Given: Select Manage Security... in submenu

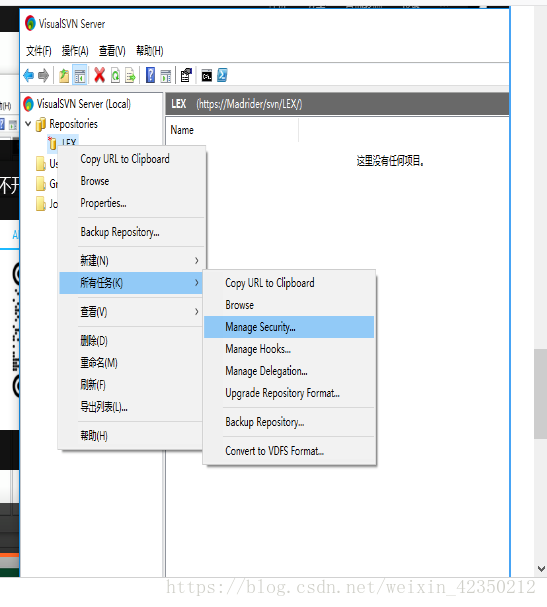Looking at the screenshot, I should pyautogui.click(x=289, y=327).
